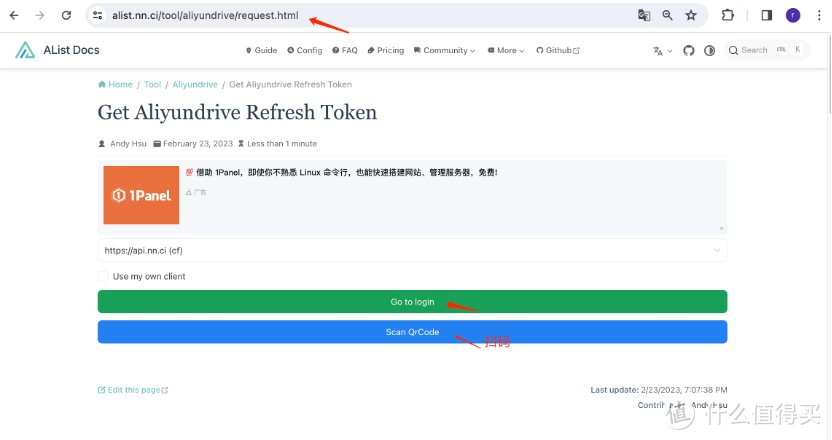This screenshot has height=440, width=832.
Task: Go back with the browser back arrow
Action: tap(14, 15)
